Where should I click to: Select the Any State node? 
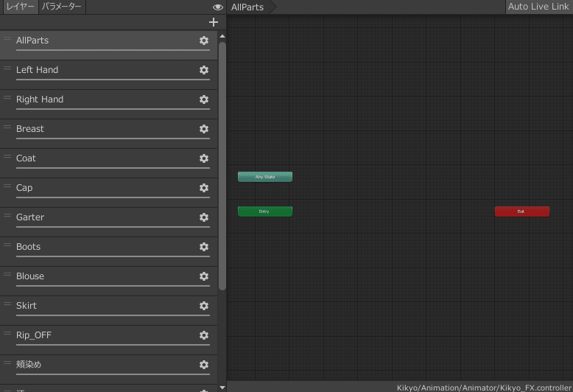click(265, 177)
